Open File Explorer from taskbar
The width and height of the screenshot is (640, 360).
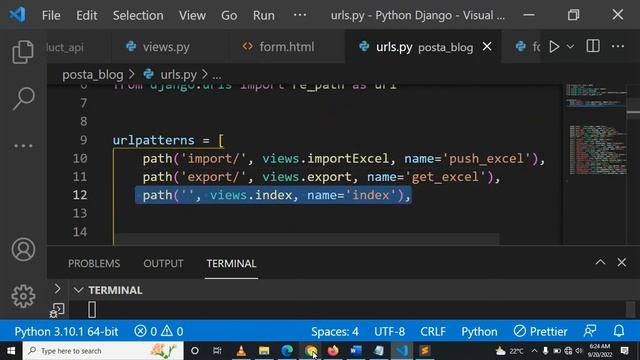[x=264, y=351]
